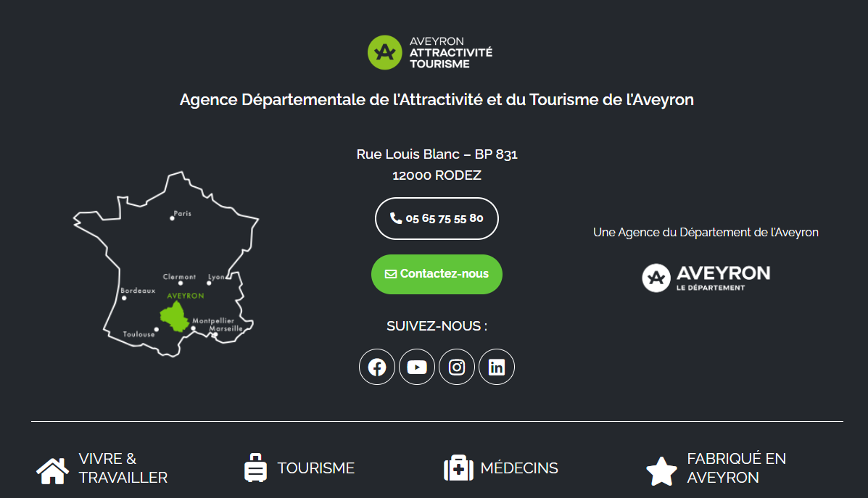Image resolution: width=868 pixels, height=498 pixels.
Task: Click the Montpellier label on the map
Action: (x=213, y=321)
